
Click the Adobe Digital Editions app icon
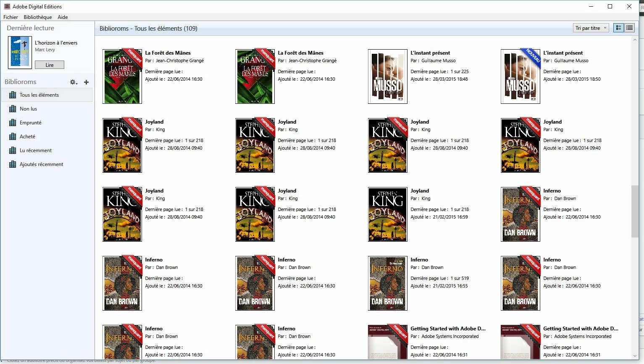tap(7, 6)
